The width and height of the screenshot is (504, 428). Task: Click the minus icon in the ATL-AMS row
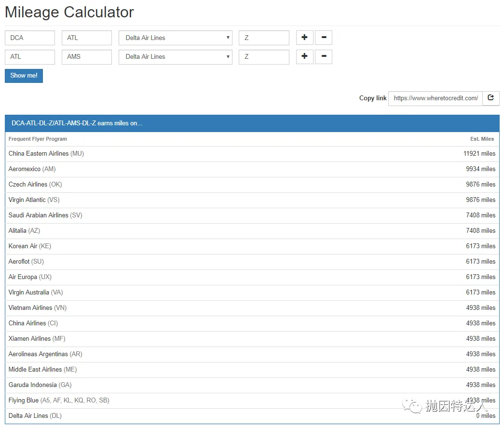324,56
